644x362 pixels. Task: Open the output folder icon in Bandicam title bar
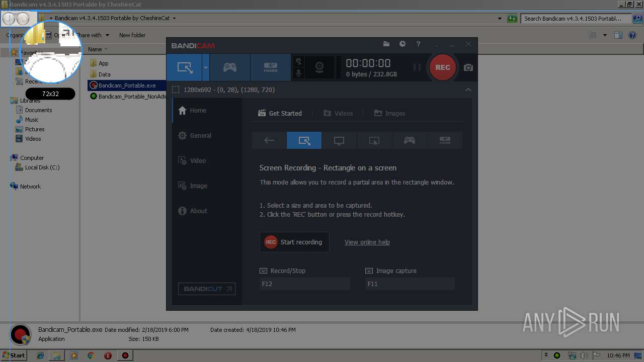click(386, 44)
